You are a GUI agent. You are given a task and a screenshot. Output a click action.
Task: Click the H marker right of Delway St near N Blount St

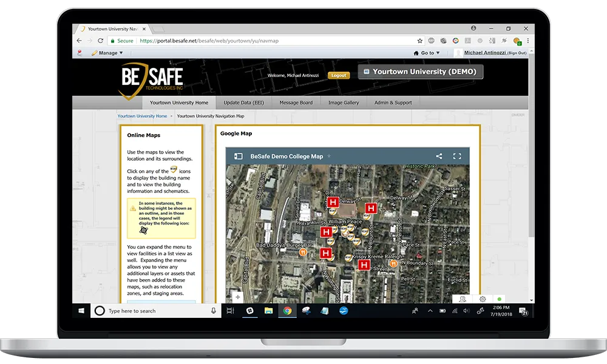(x=371, y=209)
